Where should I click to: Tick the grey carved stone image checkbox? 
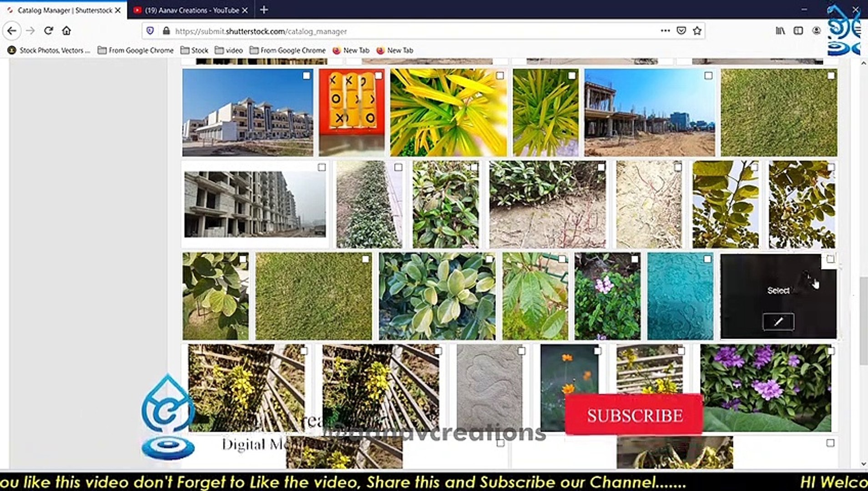point(521,351)
